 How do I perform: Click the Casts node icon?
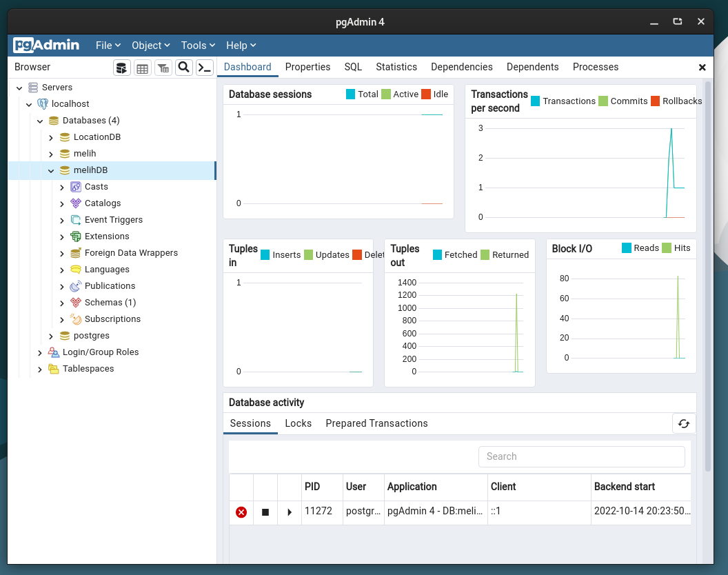click(x=76, y=187)
